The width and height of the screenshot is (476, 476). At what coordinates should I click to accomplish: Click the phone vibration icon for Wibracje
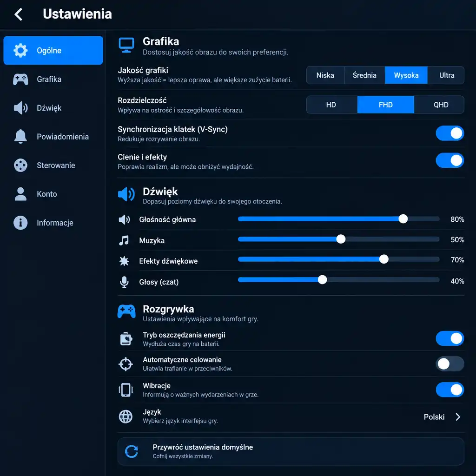126,390
